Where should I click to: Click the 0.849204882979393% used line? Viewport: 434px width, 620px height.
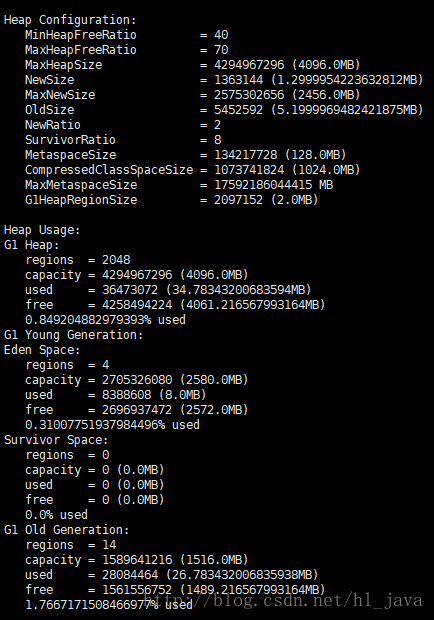[105, 320]
